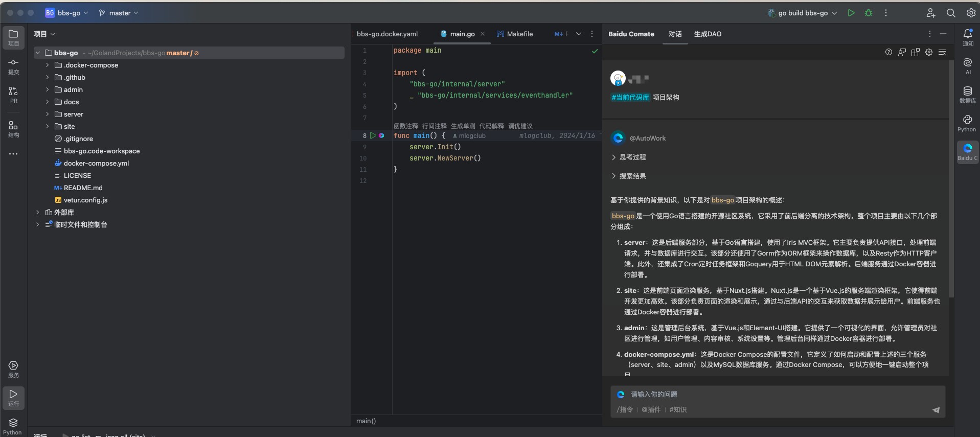Collapse the bbs-go root folder
980x437 pixels.
coord(37,53)
